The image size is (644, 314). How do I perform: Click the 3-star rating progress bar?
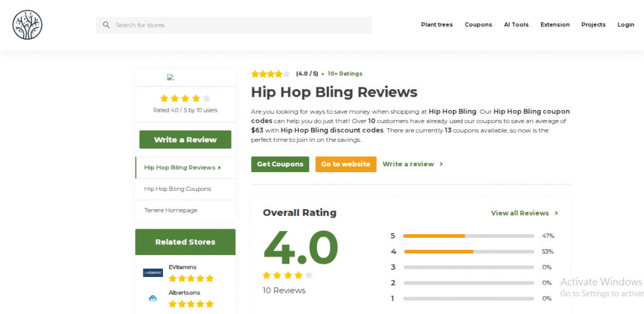[x=469, y=267]
